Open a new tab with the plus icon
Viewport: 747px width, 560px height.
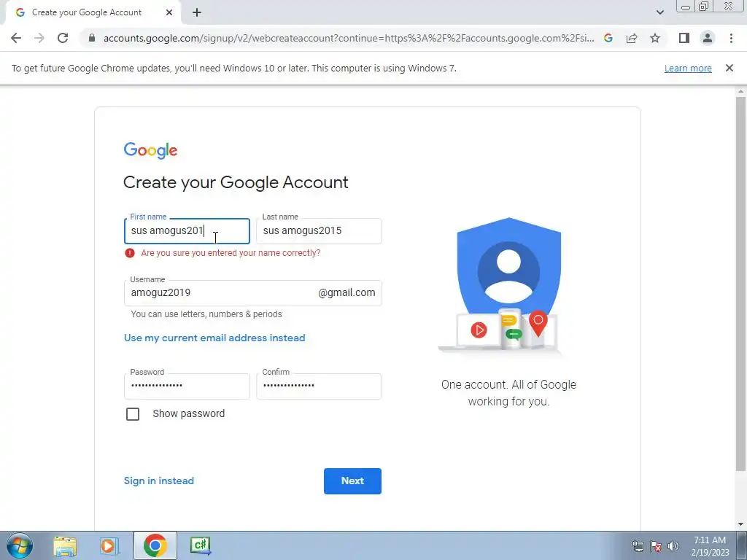[197, 13]
